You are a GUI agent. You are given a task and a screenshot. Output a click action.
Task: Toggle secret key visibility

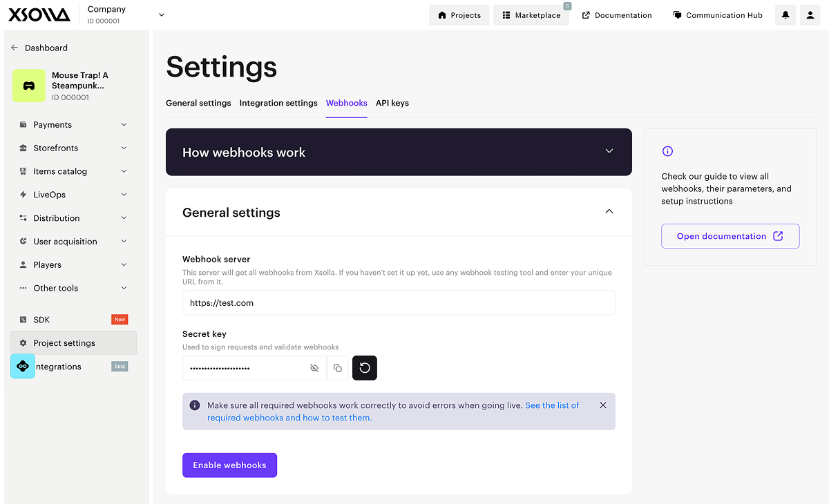click(x=314, y=368)
